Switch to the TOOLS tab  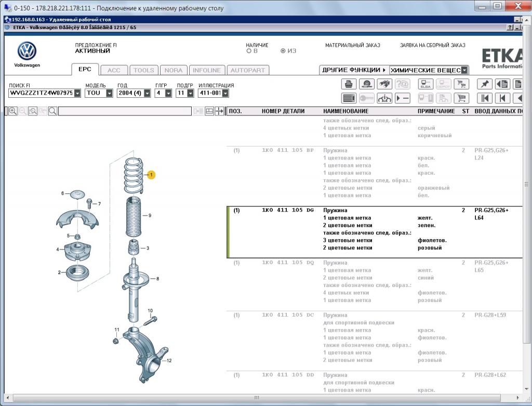[x=143, y=70]
